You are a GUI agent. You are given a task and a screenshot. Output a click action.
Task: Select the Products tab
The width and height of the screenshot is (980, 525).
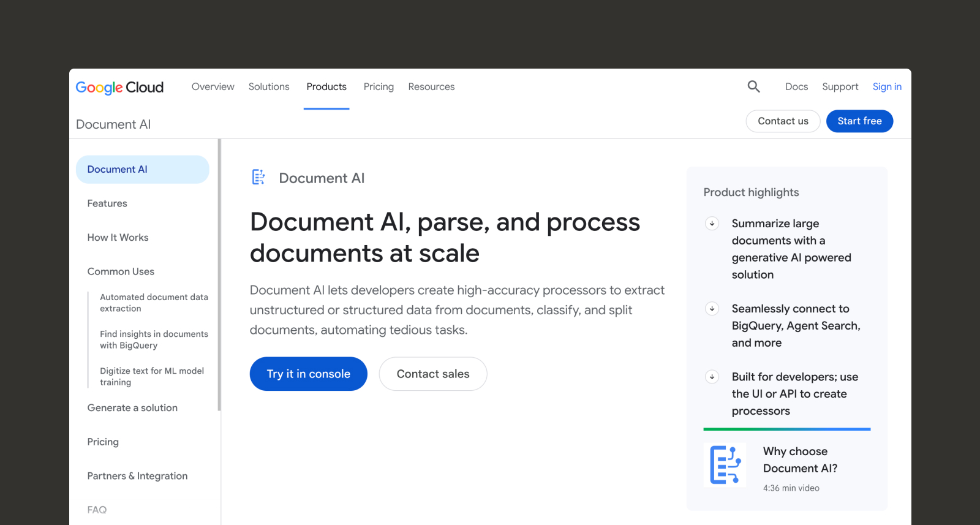point(326,86)
